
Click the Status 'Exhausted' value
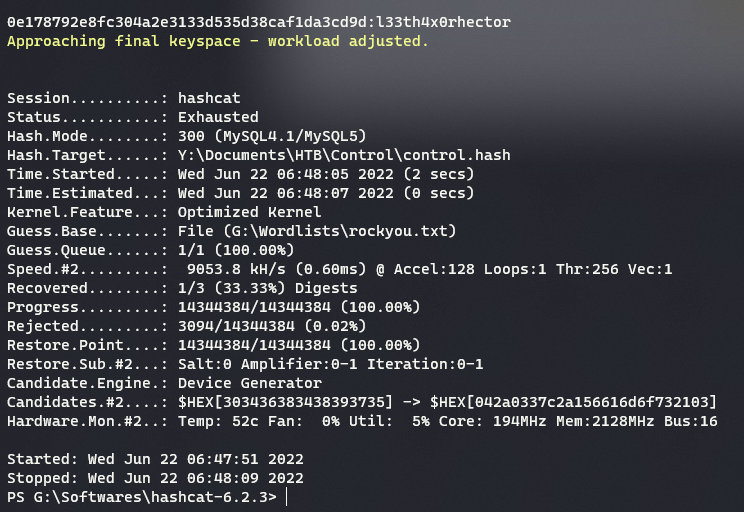tap(218, 117)
